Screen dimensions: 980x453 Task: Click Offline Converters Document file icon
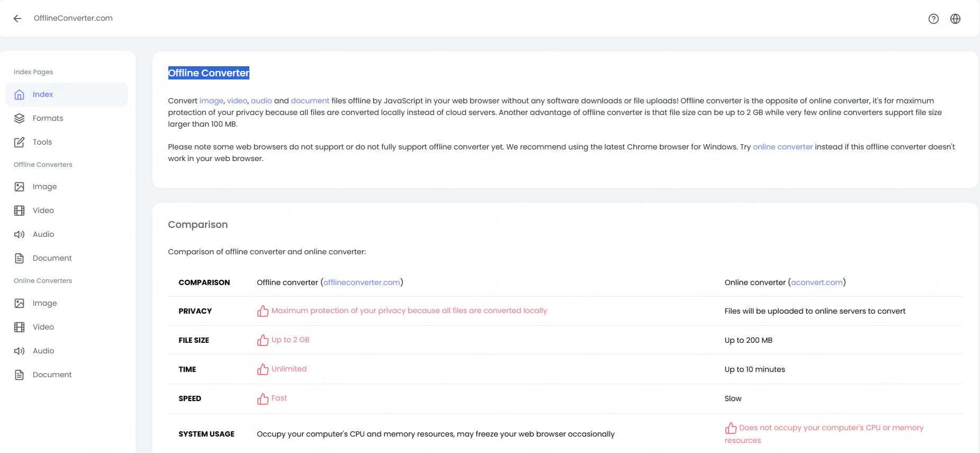point(20,258)
